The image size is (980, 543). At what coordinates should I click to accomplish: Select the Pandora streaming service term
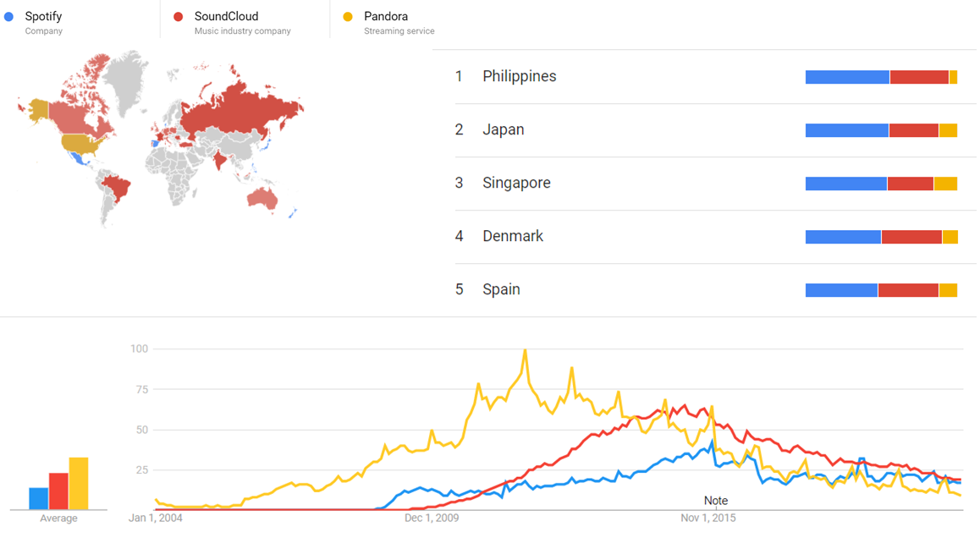(x=386, y=16)
